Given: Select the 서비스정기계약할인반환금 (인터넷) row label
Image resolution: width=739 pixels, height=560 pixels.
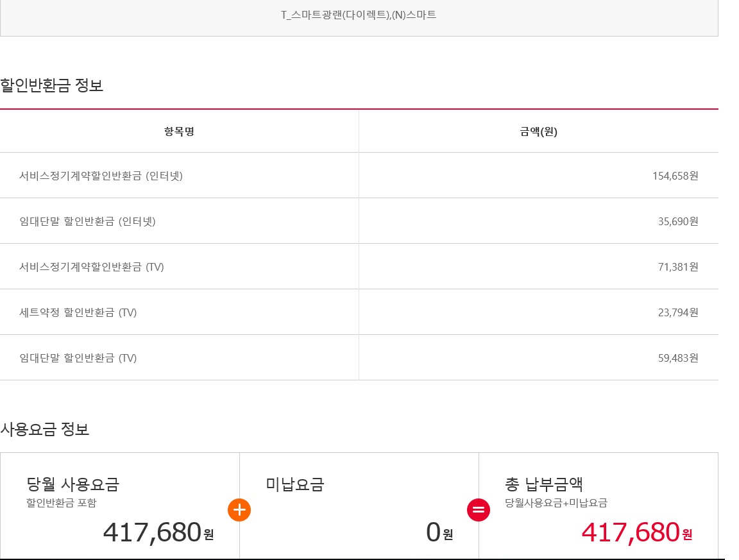Looking at the screenshot, I should coord(101,176).
